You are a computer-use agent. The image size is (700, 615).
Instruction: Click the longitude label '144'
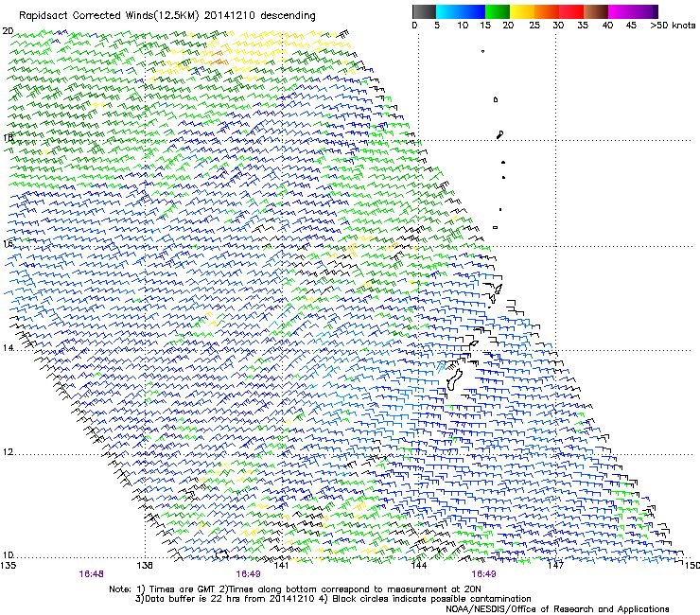[x=419, y=566]
